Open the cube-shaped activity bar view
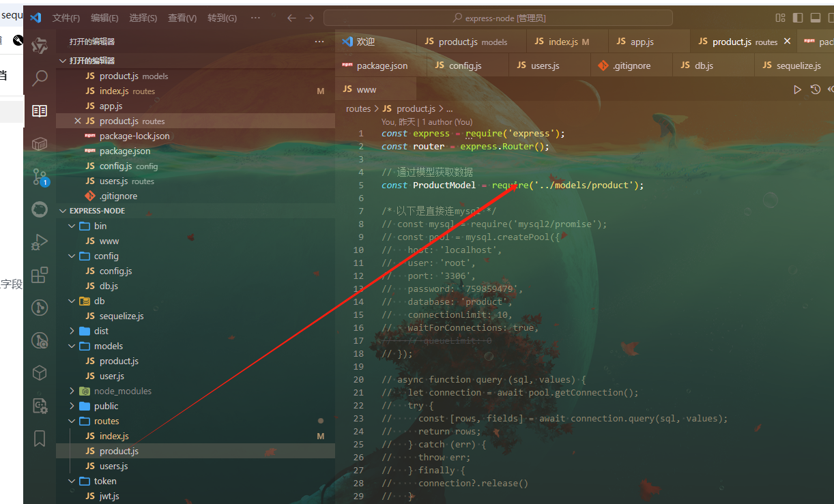The height and width of the screenshot is (504, 834). [x=40, y=372]
